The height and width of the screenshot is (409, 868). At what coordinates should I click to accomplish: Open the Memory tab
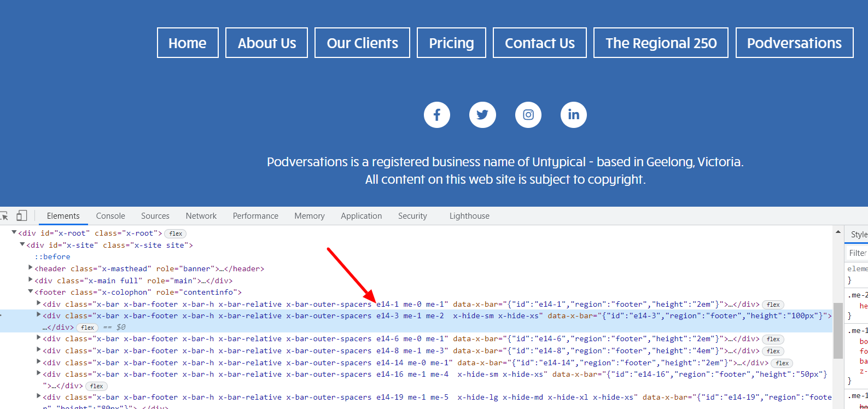point(310,216)
